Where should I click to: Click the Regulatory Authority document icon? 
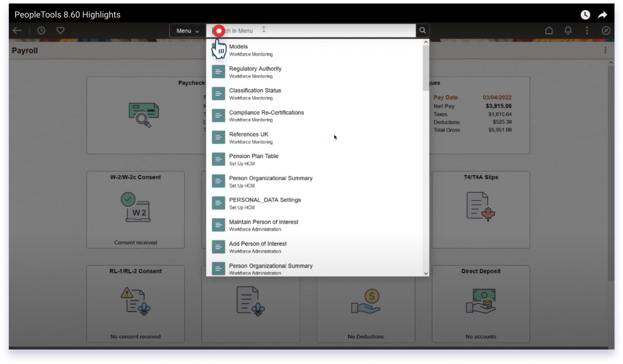[x=219, y=72]
